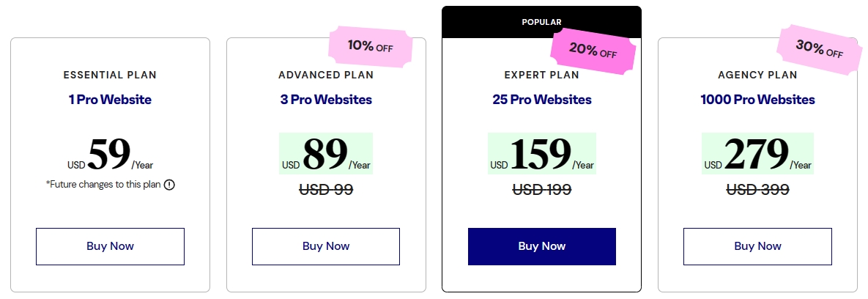Image resolution: width=868 pixels, height=299 pixels.
Task: Click the highlighted USD 159 price
Action: pyautogui.click(x=542, y=155)
